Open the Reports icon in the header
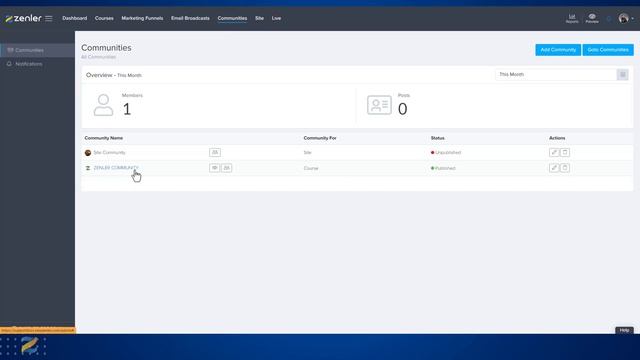Viewport: 640px width, 360px height. coord(572,18)
